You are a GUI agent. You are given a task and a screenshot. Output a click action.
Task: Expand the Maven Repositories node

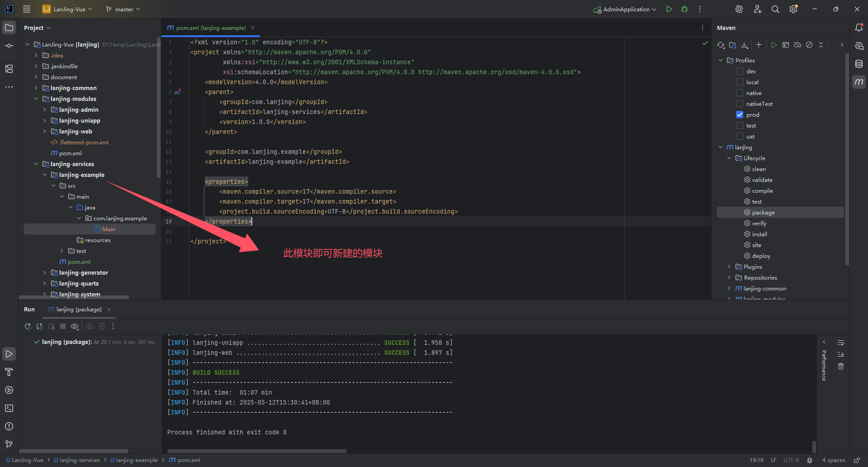pyautogui.click(x=729, y=277)
